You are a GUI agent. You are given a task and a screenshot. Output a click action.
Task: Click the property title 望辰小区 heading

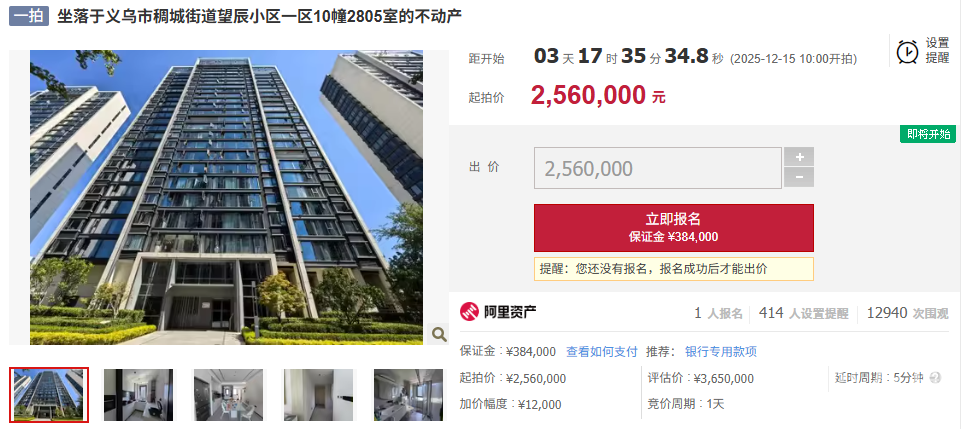(x=260, y=17)
